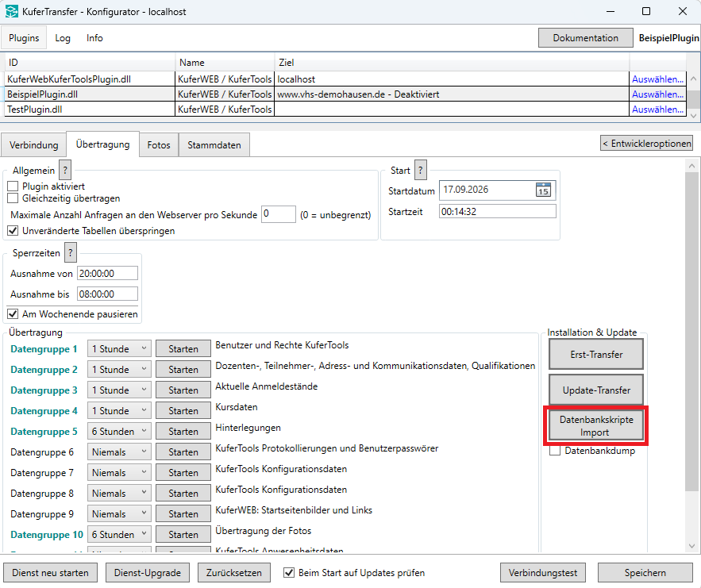701x588 pixels.
Task: Start transfer for Datengruppe 5
Action: point(183,431)
